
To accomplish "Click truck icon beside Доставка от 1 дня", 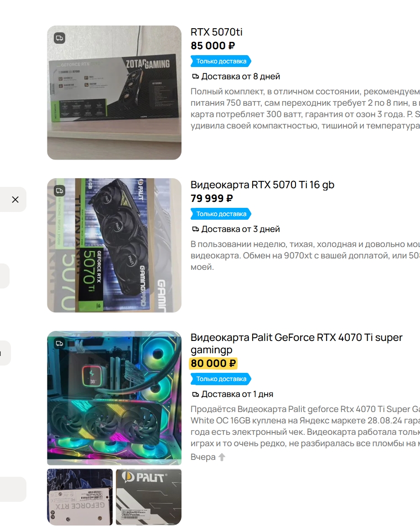I will pos(195,394).
